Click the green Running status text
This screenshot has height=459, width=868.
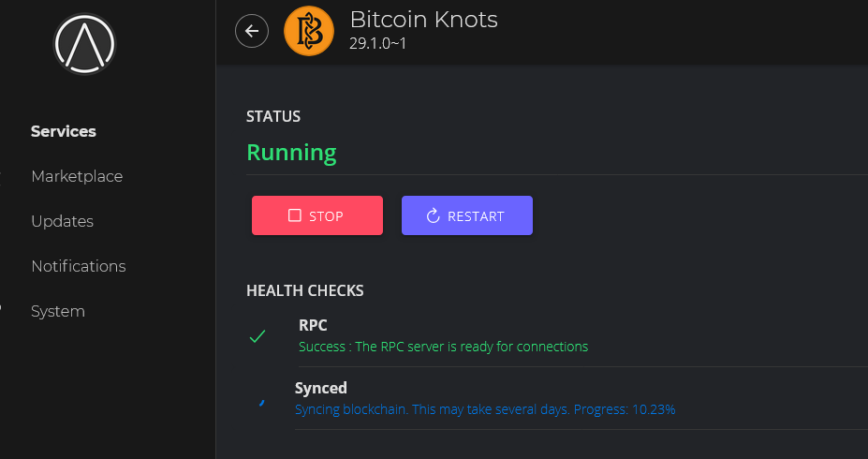tap(291, 153)
